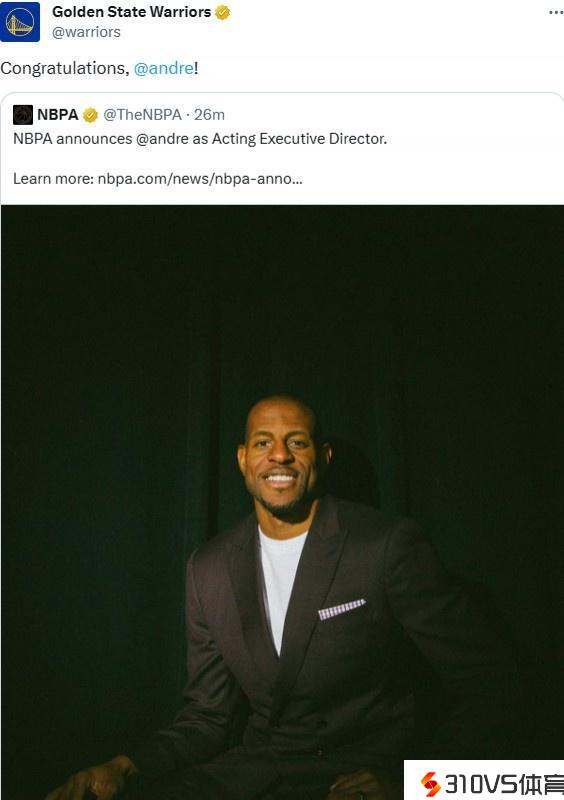This screenshot has width=564, height=800.
Task: Open the three-dot more options menu
Action: click(556, 12)
